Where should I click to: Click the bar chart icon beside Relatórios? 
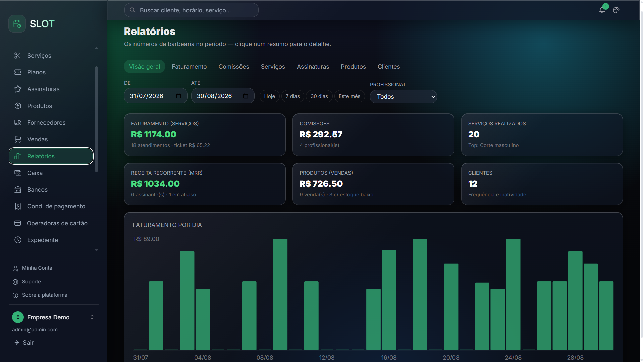pyautogui.click(x=18, y=156)
